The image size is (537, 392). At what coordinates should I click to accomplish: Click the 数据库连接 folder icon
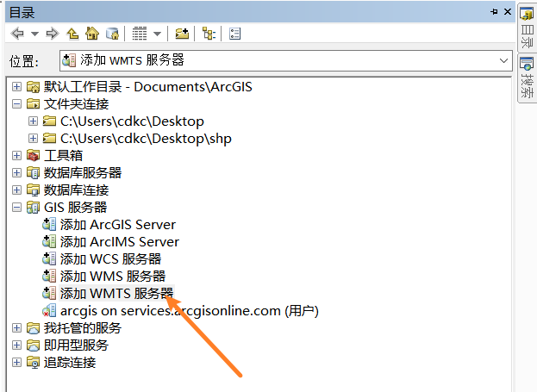click(34, 190)
